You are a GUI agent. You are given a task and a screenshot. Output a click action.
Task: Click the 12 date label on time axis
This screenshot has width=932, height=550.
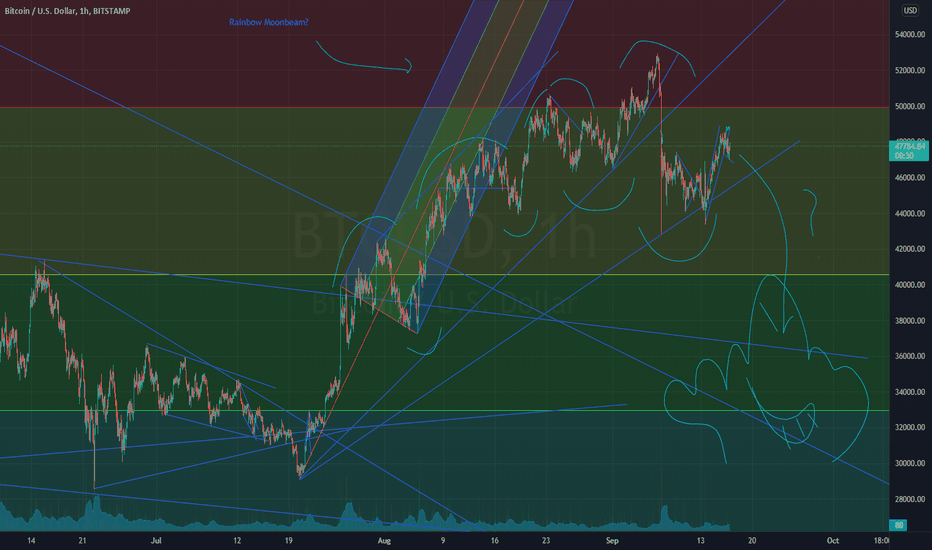[237, 540]
